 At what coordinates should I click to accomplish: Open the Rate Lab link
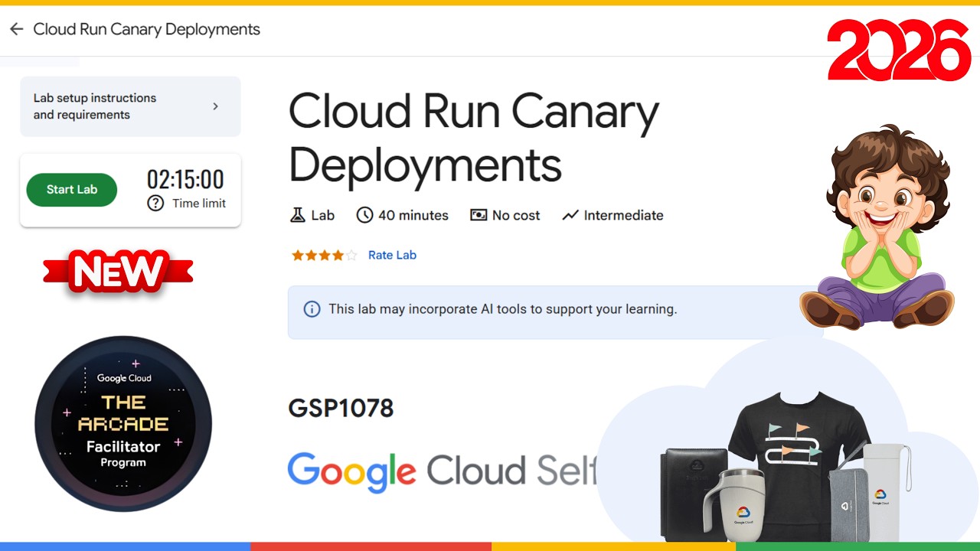pyautogui.click(x=392, y=255)
